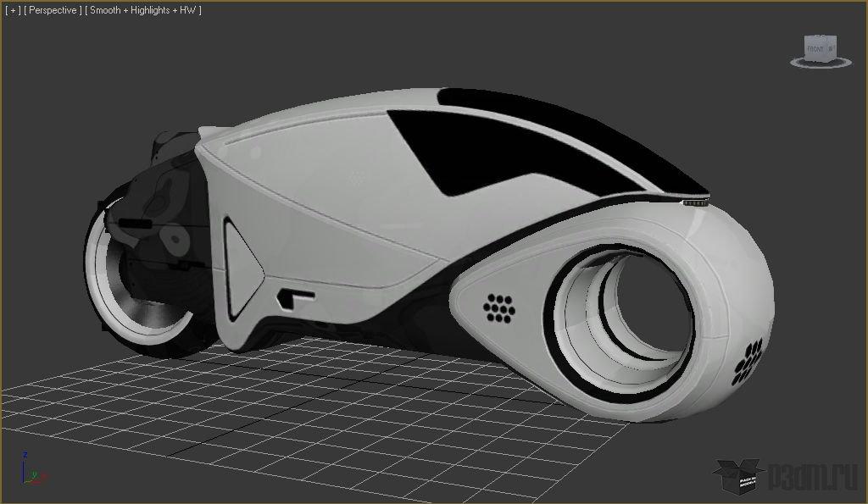Select the small black L-shaped slot

point(294,297)
